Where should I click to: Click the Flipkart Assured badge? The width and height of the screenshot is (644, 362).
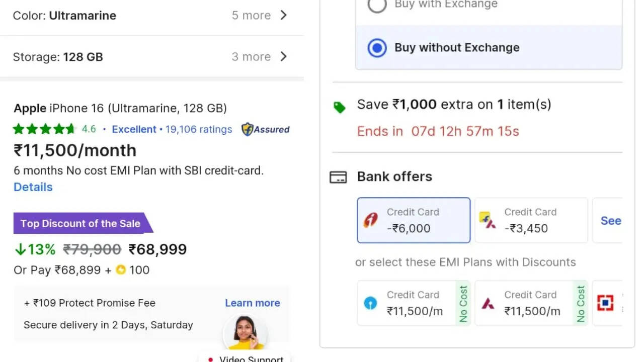[x=266, y=129]
